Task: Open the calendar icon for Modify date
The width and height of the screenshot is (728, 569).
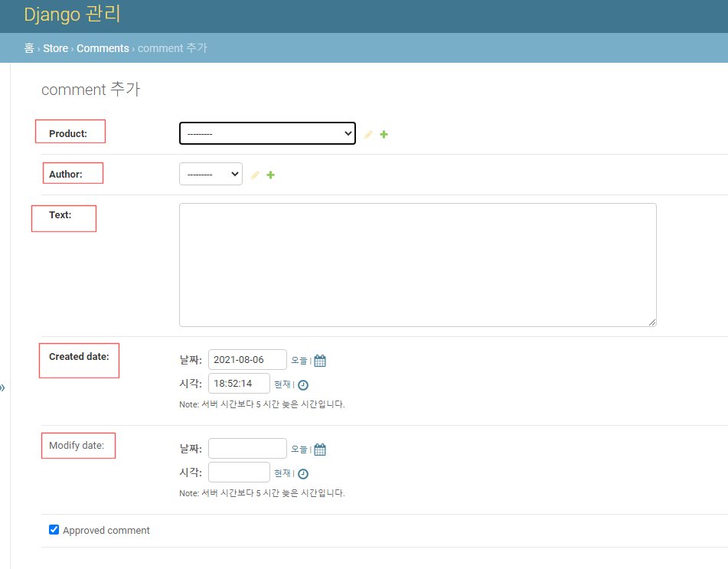Action: (x=319, y=449)
